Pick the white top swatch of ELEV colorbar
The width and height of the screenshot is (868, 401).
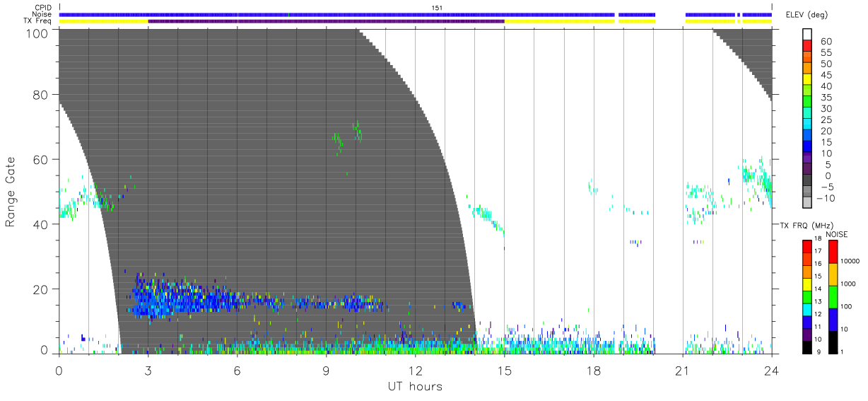(809, 35)
